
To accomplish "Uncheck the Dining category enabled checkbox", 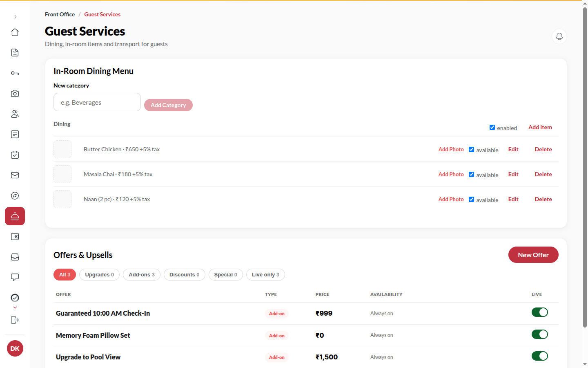I will point(492,128).
